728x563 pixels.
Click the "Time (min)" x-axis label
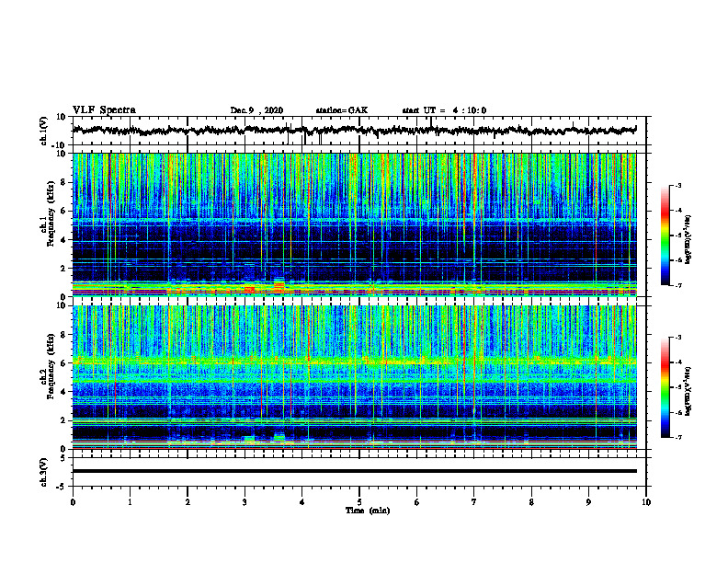click(x=368, y=511)
